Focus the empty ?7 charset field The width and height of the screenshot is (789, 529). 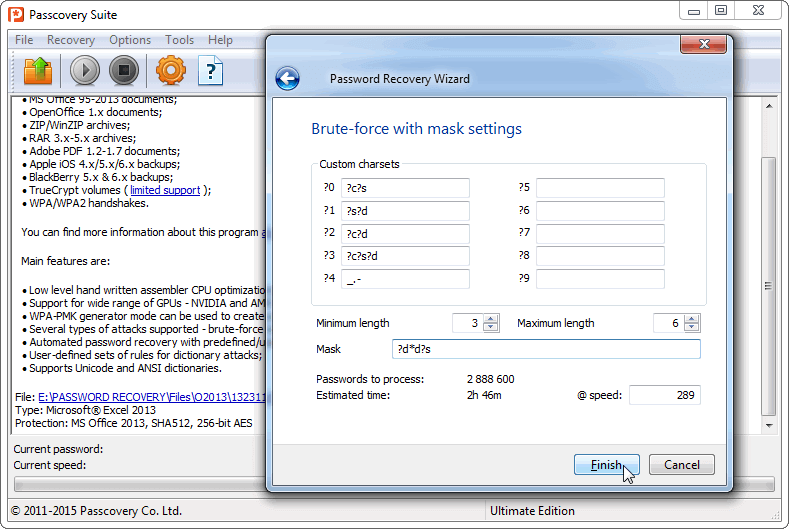pyautogui.click(x=600, y=234)
